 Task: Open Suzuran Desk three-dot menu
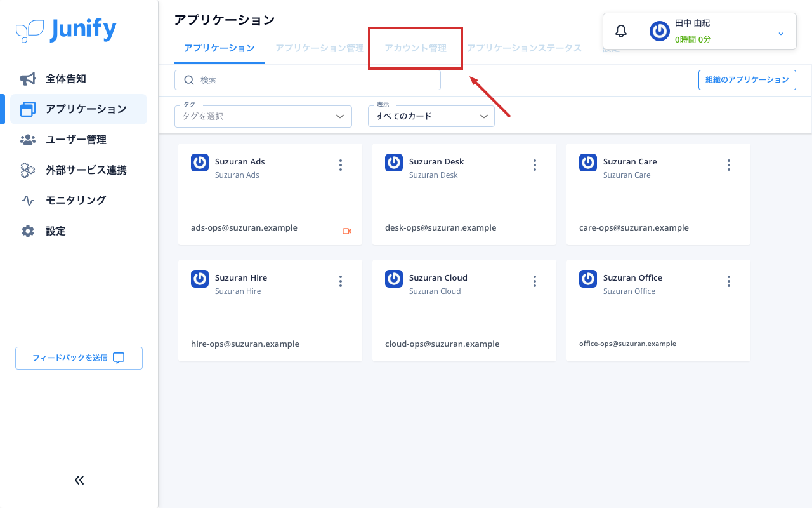click(x=535, y=165)
